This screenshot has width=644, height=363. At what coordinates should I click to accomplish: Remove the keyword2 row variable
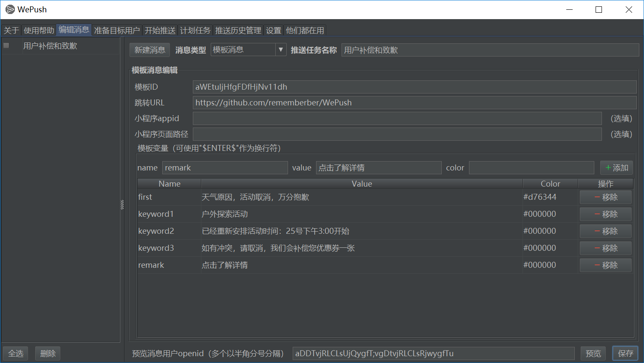pos(606,231)
